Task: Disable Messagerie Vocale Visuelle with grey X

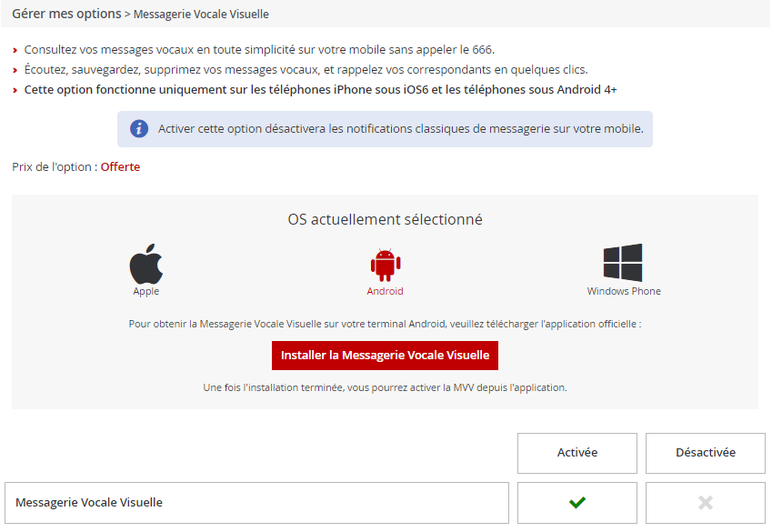Action: point(705,502)
